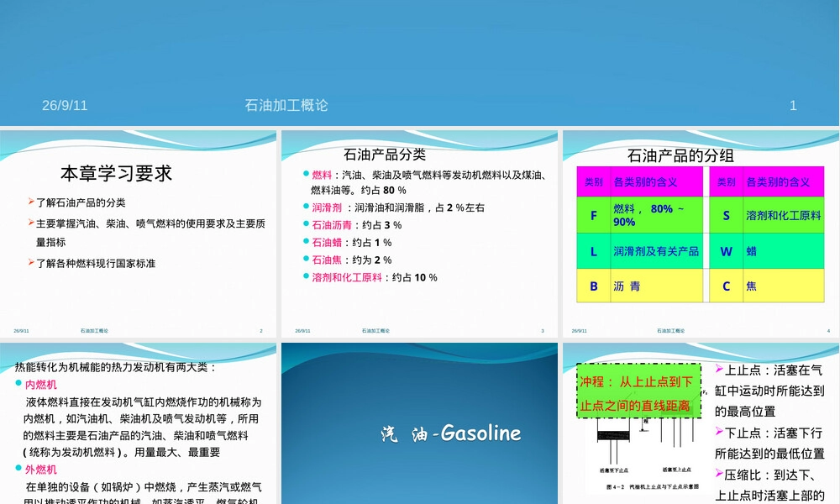Click the 燃料 bullet label
Image resolution: width=840 pixels, height=504 pixels.
coord(322,175)
